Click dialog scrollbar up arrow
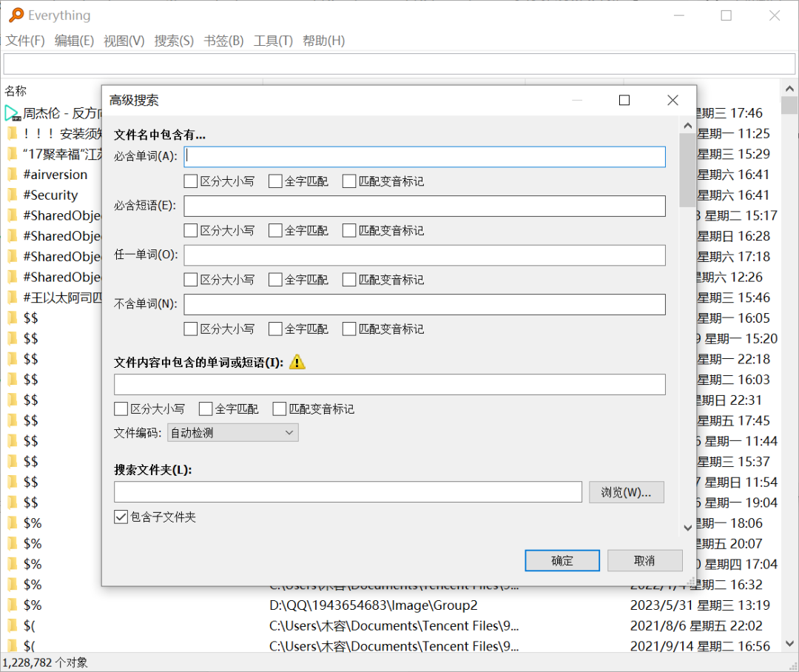799x672 pixels. coord(687,125)
